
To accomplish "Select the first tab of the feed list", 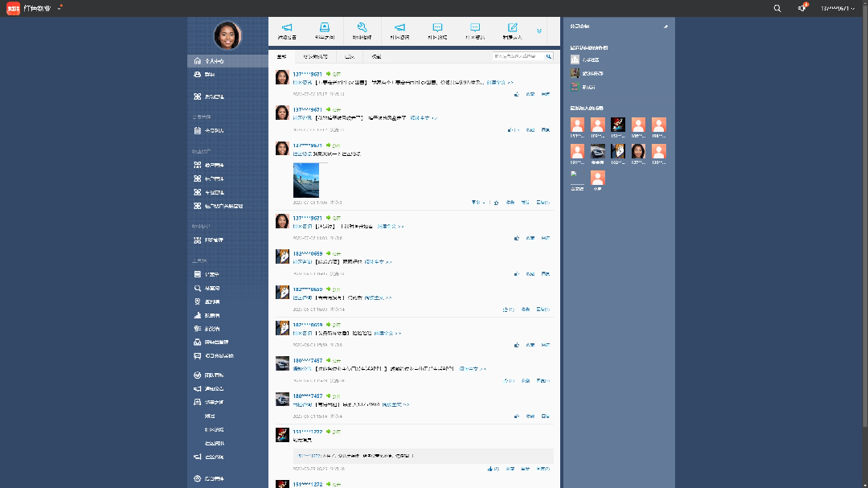I will click(281, 57).
